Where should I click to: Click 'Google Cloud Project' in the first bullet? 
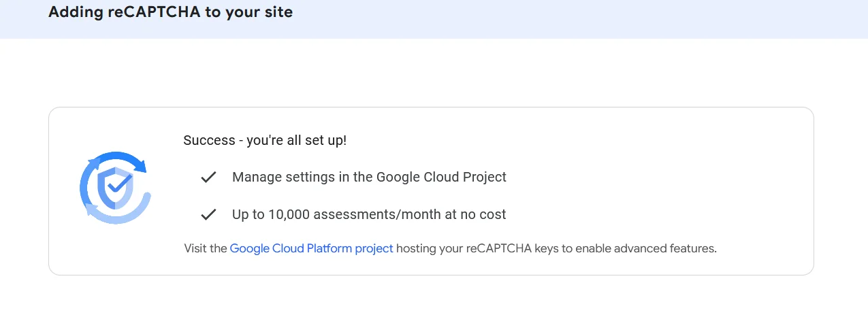tap(441, 177)
